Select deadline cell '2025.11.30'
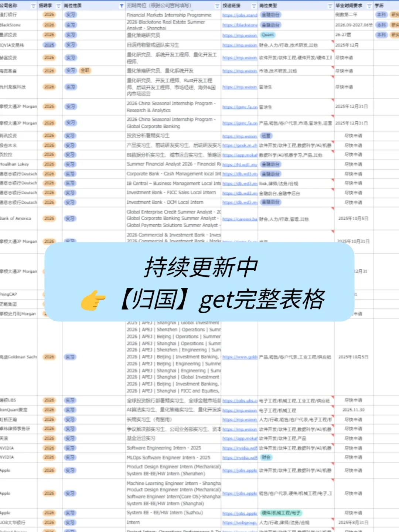Viewport: 399px width, 532px height. point(353,410)
